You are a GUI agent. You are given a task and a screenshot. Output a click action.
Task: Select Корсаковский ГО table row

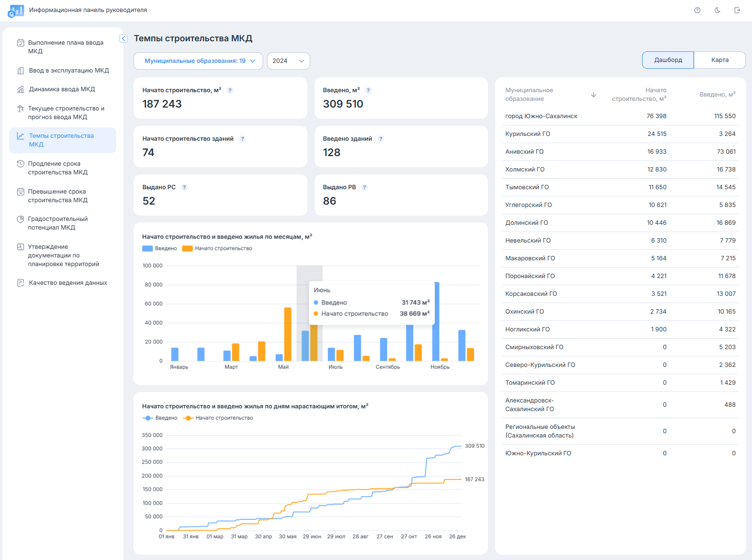click(620, 294)
